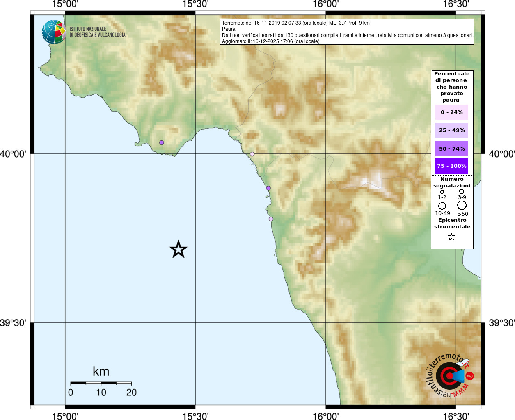Screen dimensions: 515x420
Task: Click 'ISTITUTO NAZIONALE DI GEOFISICA E VULCANOLOGIA' text
Action: [x=97, y=32]
